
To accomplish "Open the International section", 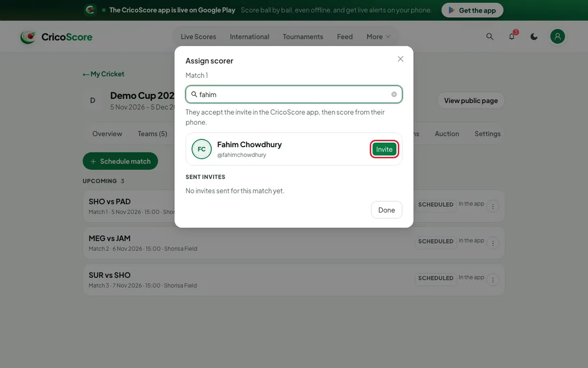I will [x=249, y=37].
